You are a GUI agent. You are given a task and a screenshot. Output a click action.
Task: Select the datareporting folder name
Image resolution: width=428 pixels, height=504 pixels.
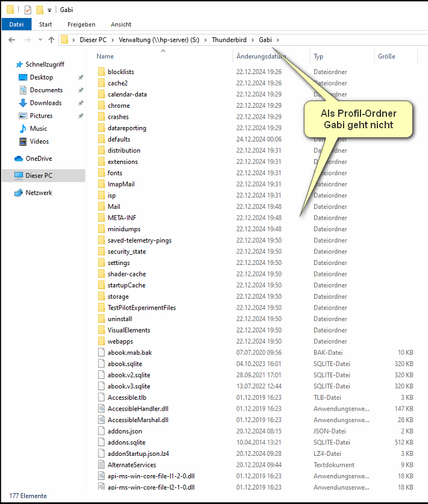coord(127,128)
